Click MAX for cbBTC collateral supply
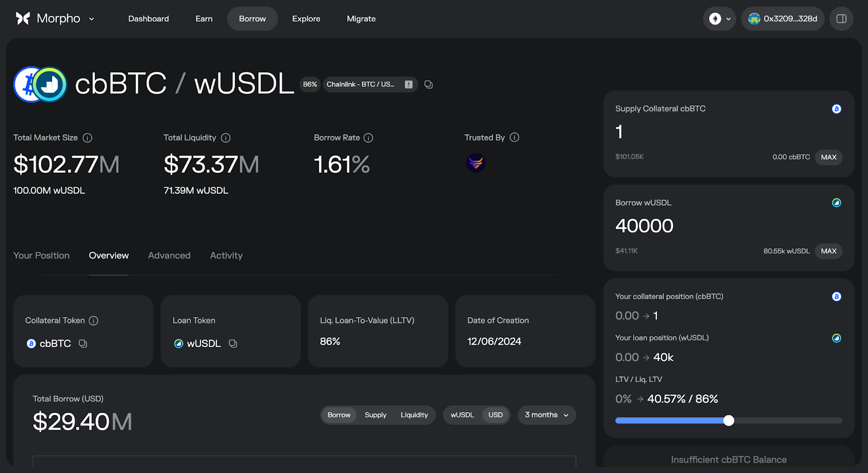Image resolution: width=868 pixels, height=473 pixels. 828,157
